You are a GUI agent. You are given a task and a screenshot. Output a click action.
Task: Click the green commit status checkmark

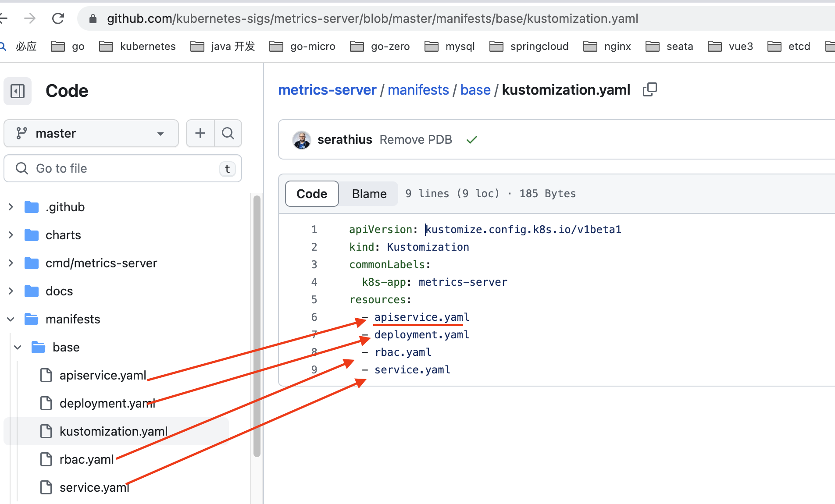coord(472,140)
